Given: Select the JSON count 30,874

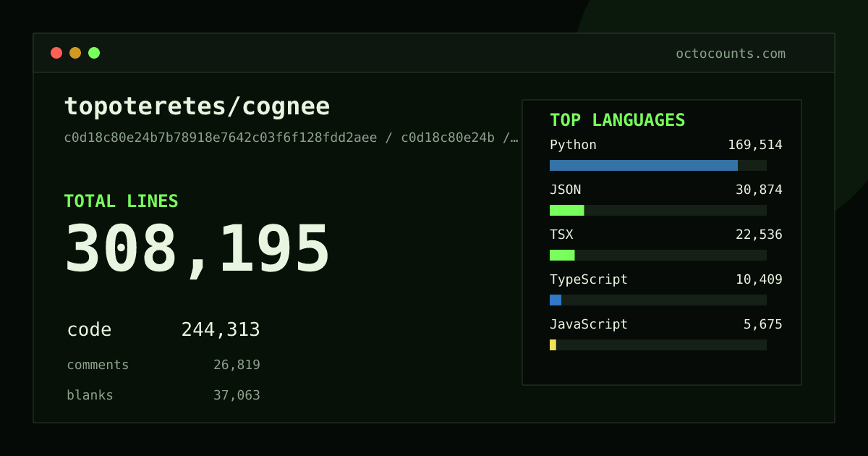Looking at the screenshot, I should tap(759, 190).
